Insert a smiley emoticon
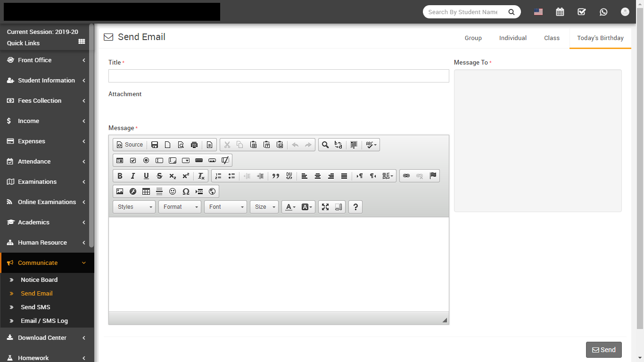 point(173,191)
